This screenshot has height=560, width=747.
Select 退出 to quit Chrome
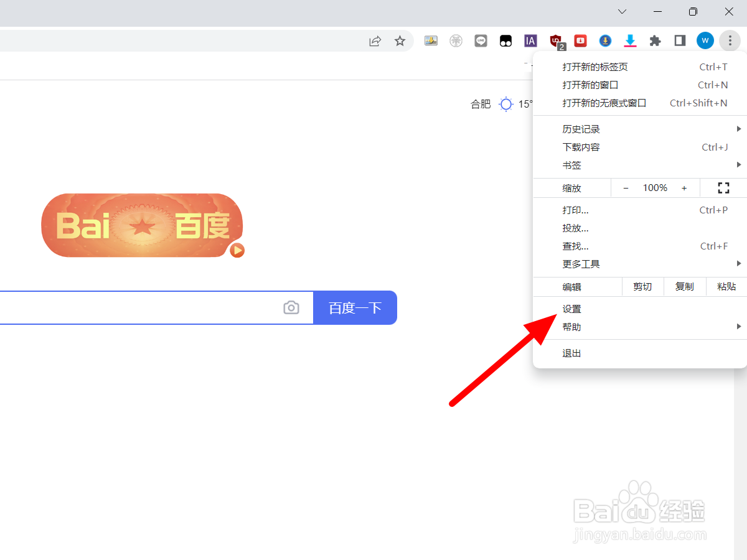click(640, 353)
